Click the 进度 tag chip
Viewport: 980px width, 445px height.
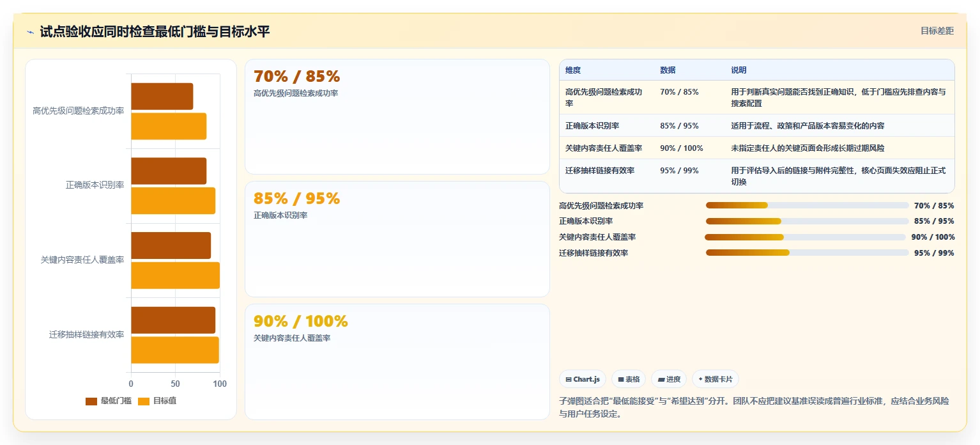click(x=669, y=379)
